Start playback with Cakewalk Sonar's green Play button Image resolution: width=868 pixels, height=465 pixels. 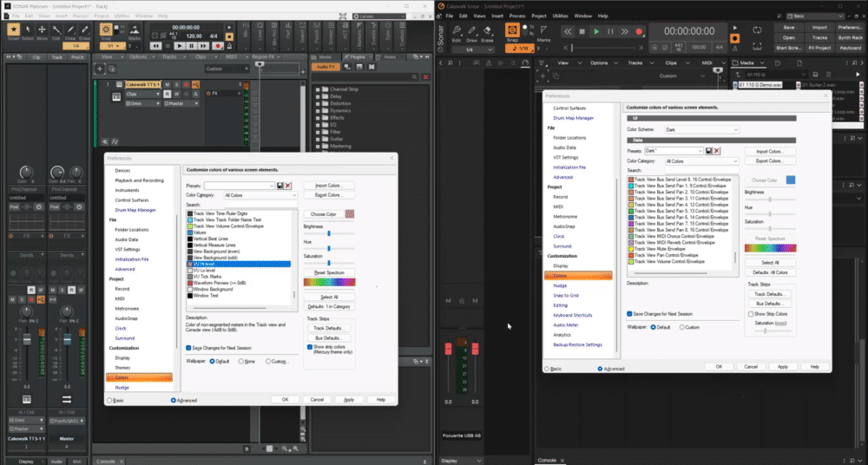click(596, 31)
